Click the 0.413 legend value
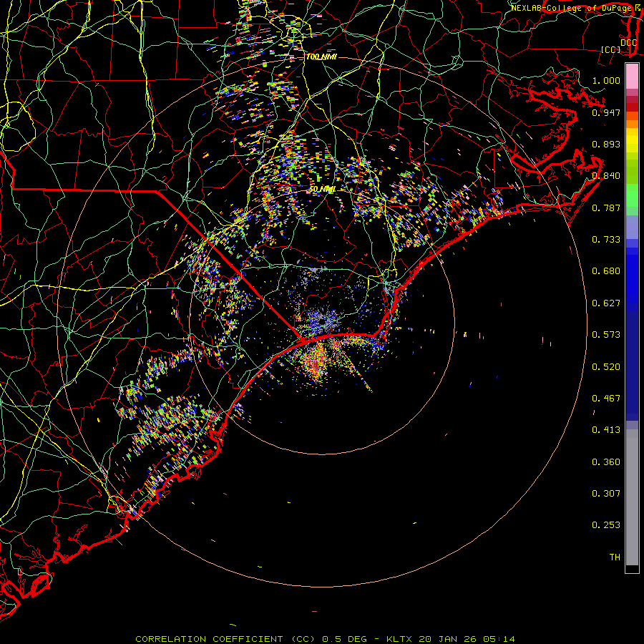The height and width of the screenshot is (644, 644). tap(606, 429)
